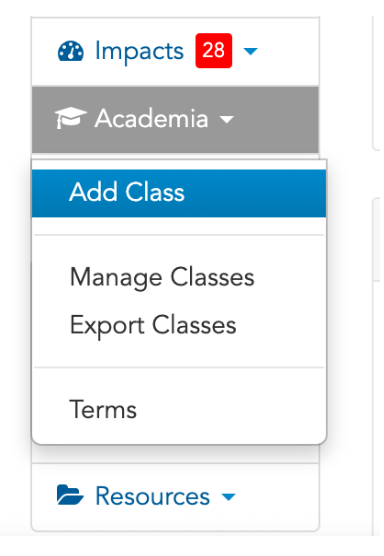Expand the Resources dropdown arrow

click(x=228, y=497)
